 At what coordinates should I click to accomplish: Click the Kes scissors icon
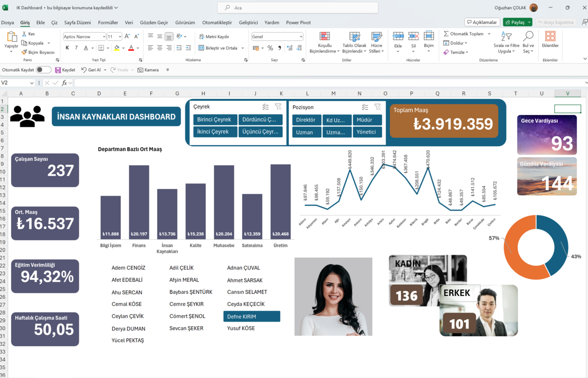pyautogui.click(x=24, y=34)
